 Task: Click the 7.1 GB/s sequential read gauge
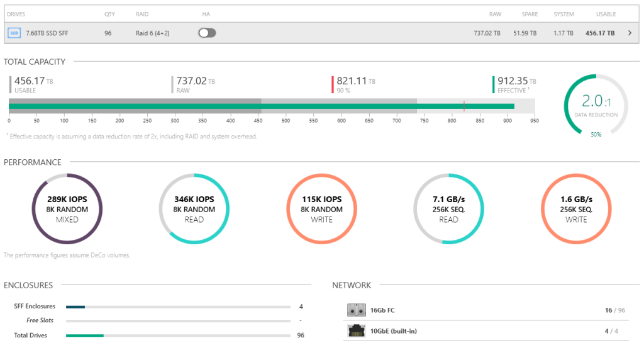pos(449,209)
